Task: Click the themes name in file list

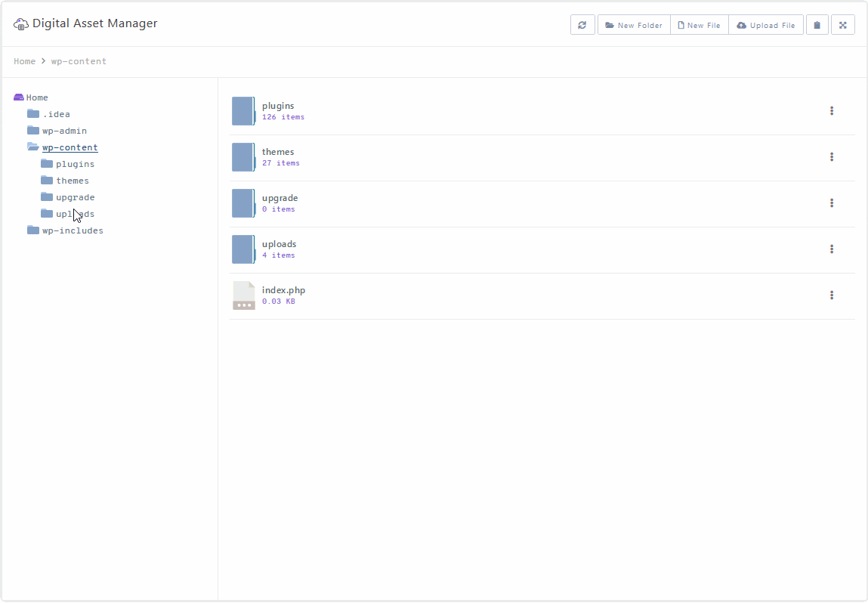Action: point(278,152)
